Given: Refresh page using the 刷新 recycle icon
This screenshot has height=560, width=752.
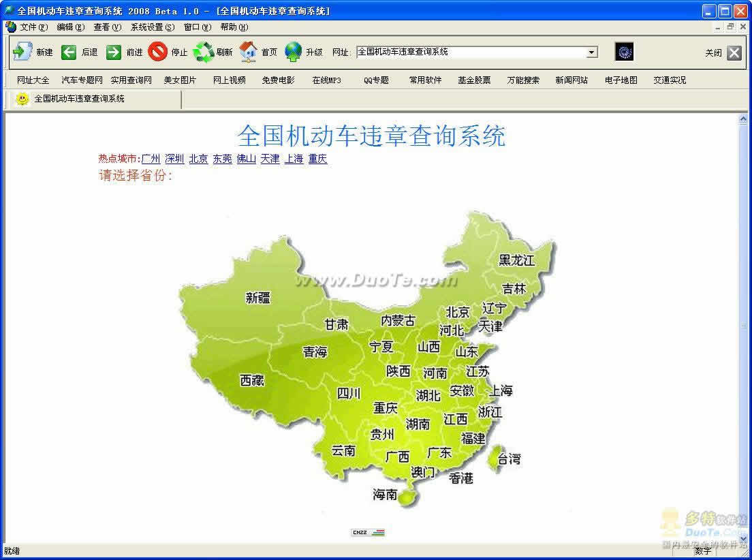Looking at the screenshot, I should 204,52.
